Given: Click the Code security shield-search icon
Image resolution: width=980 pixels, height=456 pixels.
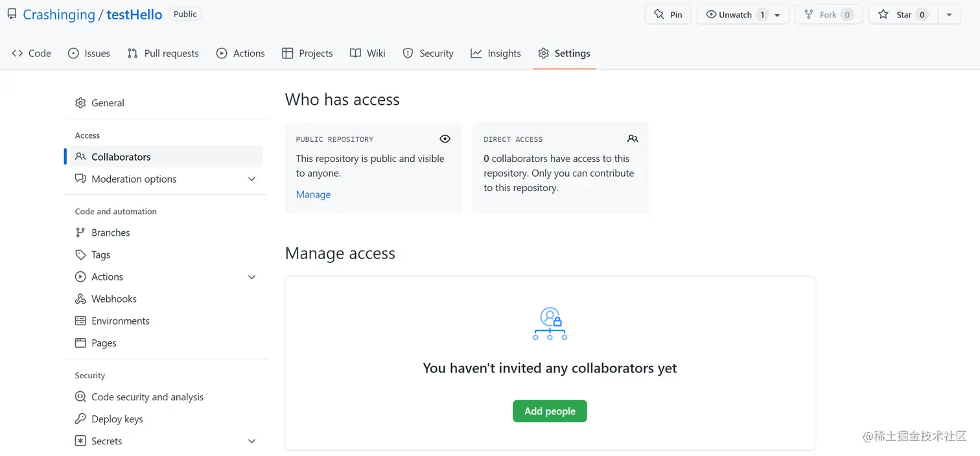Looking at the screenshot, I should click(80, 397).
